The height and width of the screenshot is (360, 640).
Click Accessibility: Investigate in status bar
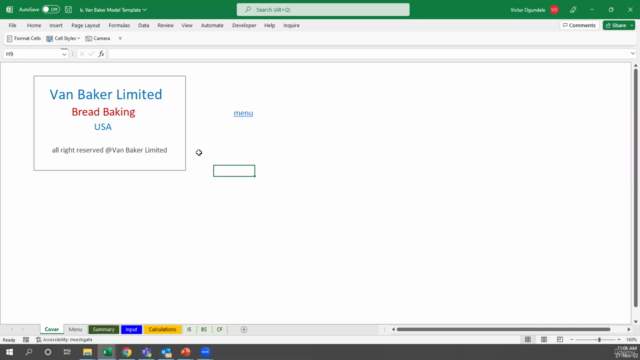point(64,340)
